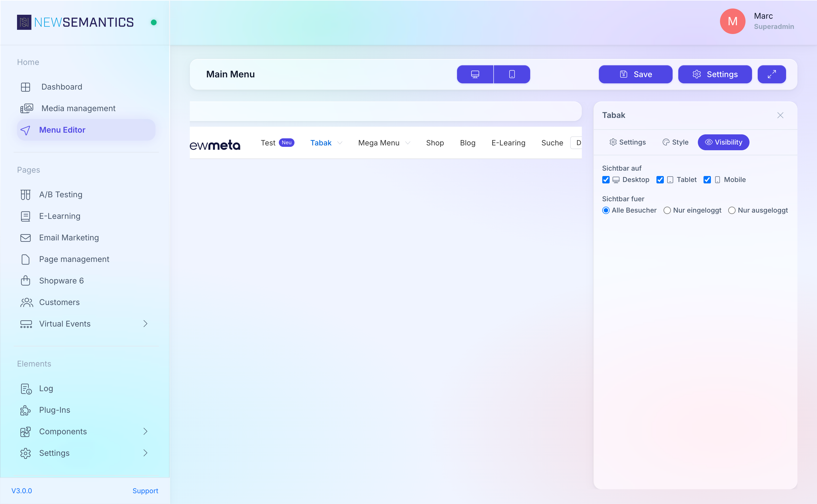Open the Visibility tab in Tabak panel
This screenshot has height=504, width=817.
[723, 142]
